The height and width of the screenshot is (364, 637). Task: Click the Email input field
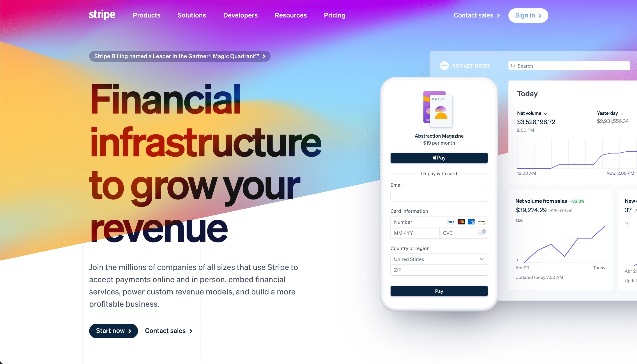[439, 195]
